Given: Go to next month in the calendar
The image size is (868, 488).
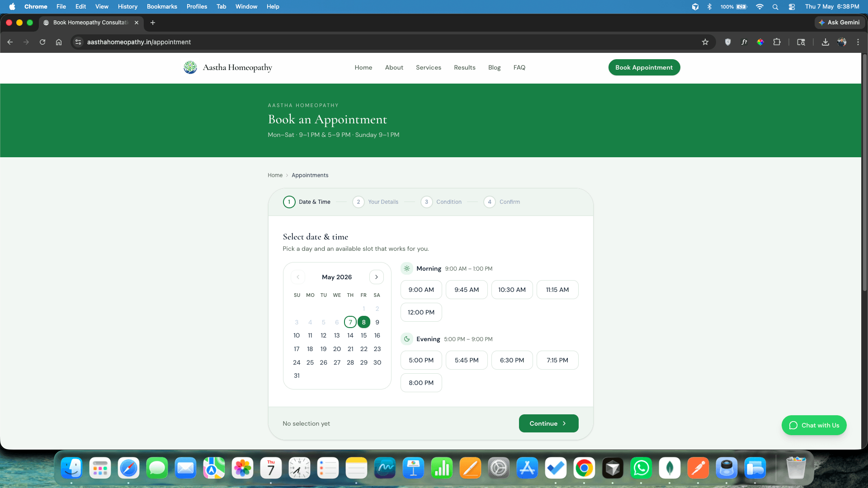Looking at the screenshot, I should [376, 277].
